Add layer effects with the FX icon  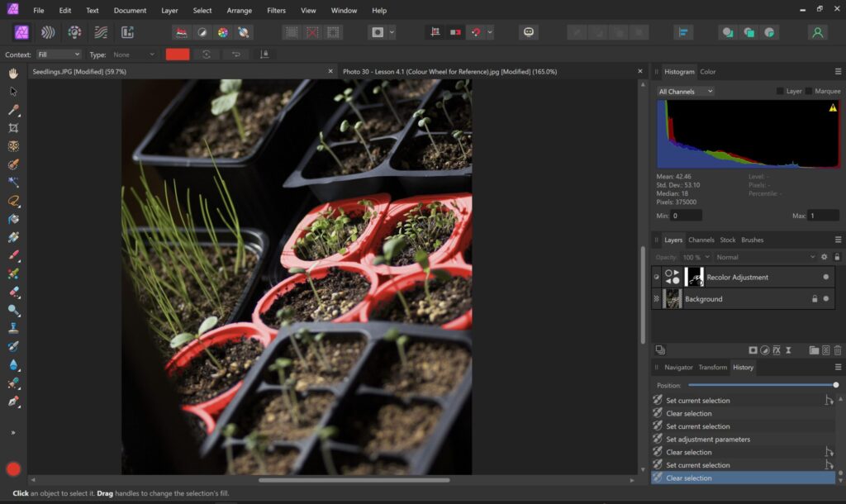click(777, 350)
